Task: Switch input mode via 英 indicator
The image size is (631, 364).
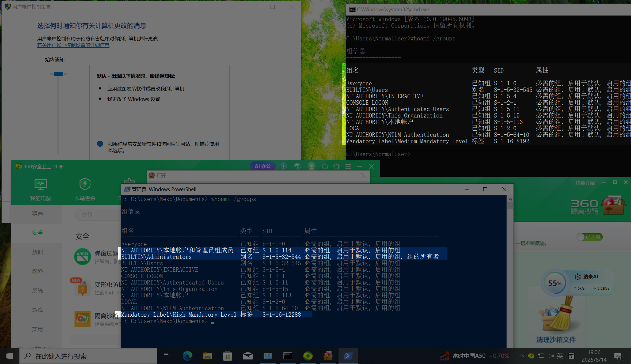Action: pyautogui.click(x=560, y=356)
